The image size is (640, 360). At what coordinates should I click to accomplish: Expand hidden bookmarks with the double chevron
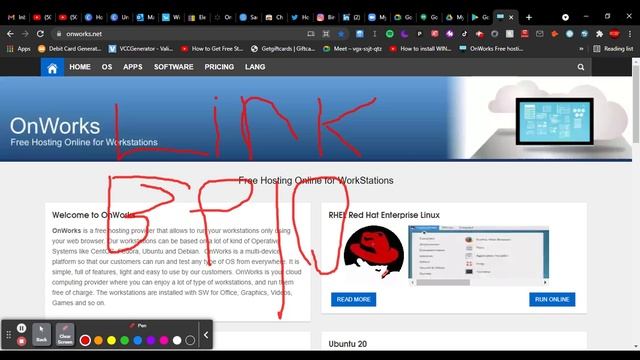(x=581, y=49)
